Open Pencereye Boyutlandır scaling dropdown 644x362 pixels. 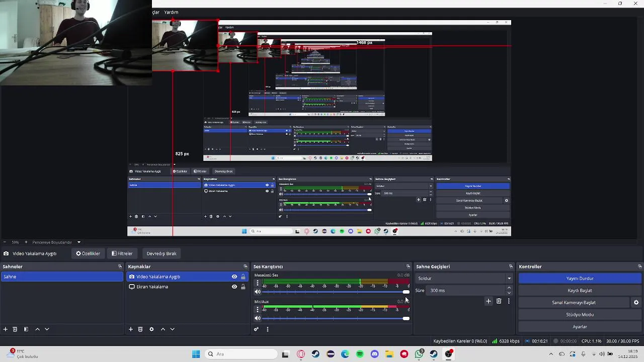(x=56, y=242)
